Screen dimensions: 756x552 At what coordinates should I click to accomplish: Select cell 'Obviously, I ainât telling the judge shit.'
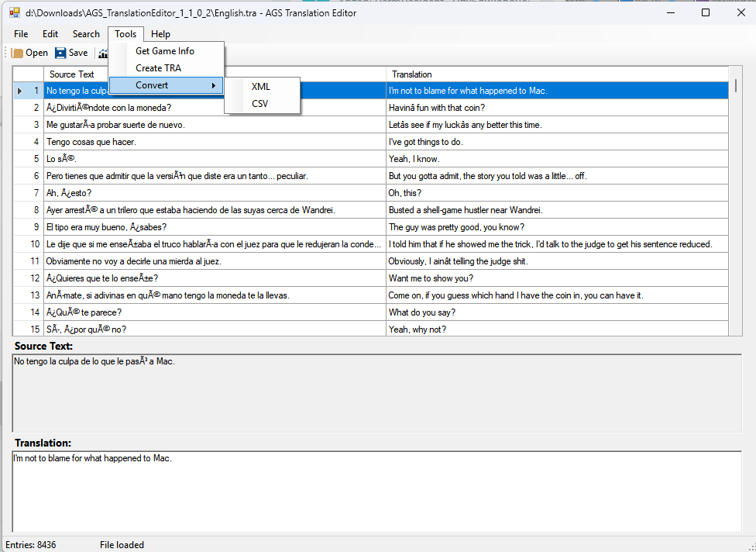[x=558, y=261]
